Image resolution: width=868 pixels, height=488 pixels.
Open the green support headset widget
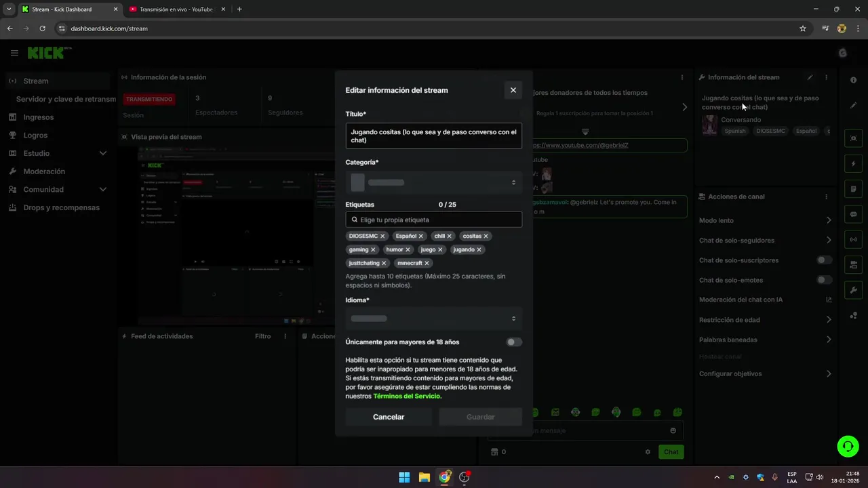point(848,445)
